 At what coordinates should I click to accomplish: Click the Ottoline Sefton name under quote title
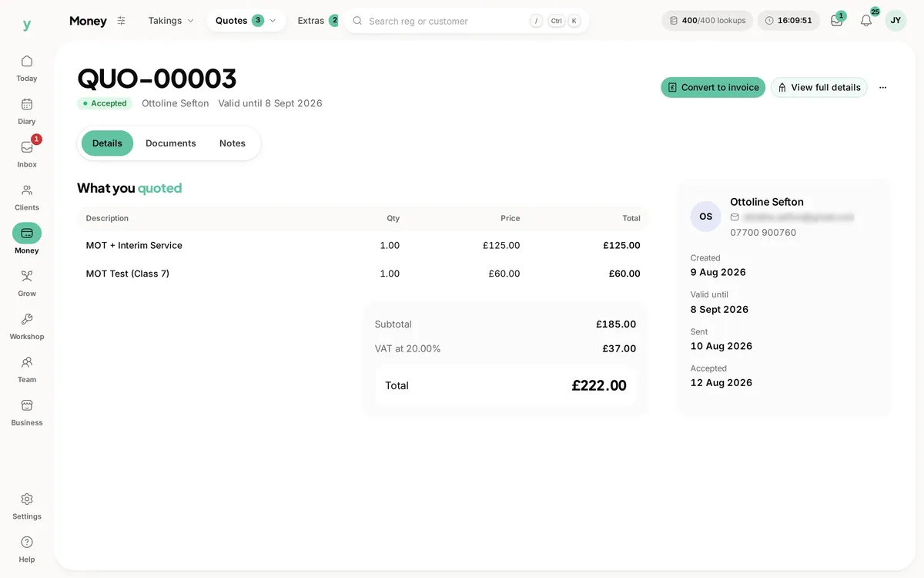click(176, 103)
